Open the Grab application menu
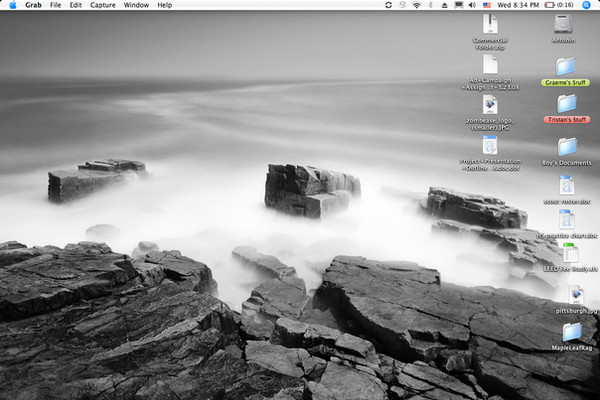The height and width of the screenshot is (400, 600). click(x=31, y=5)
